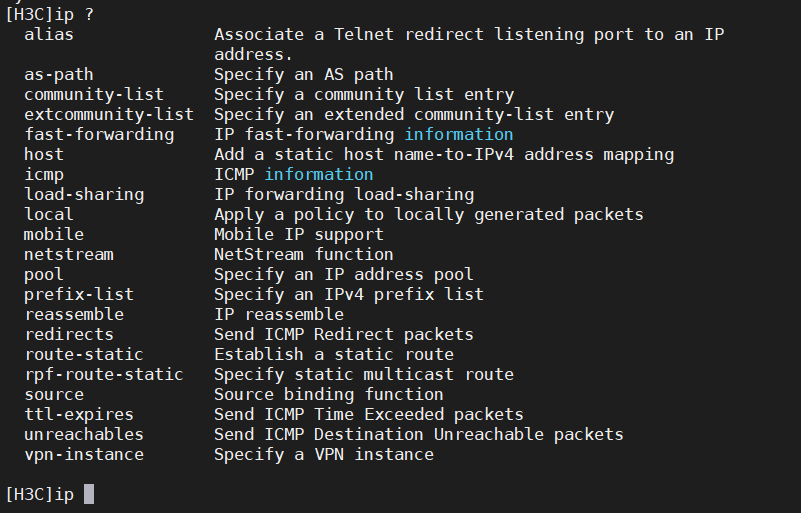This screenshot has height=513, width=801.
Task: Click the "load-sharing" keyword
Action: [84, 194]
